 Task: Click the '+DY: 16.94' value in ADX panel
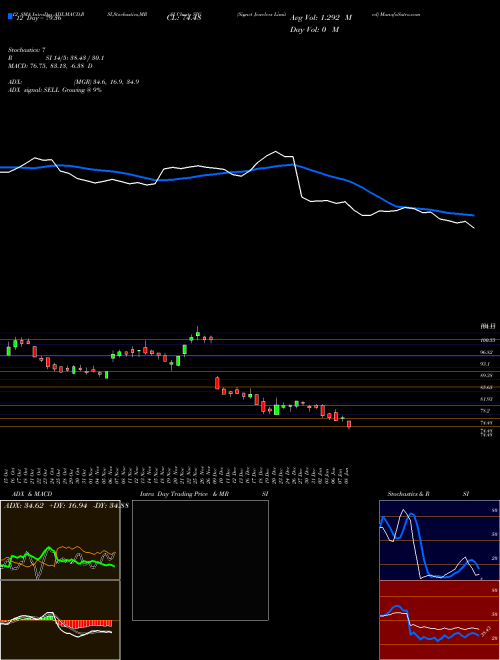point(68,505)
